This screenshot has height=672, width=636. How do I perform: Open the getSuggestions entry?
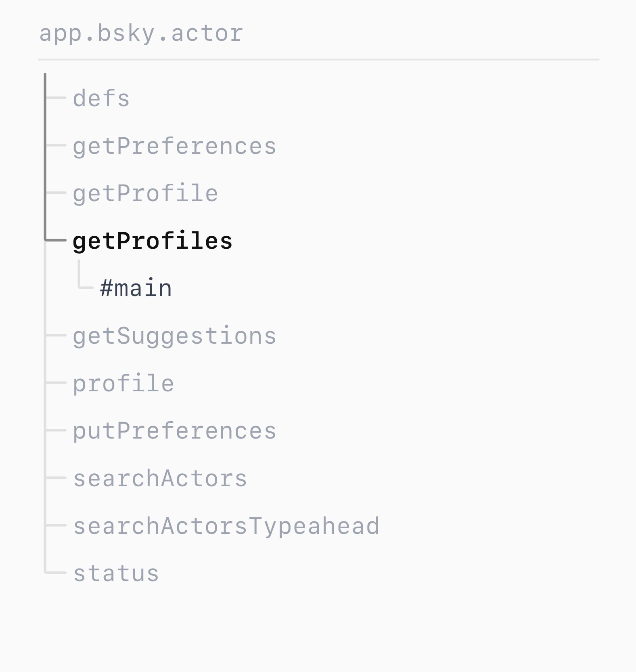(174, 336)
